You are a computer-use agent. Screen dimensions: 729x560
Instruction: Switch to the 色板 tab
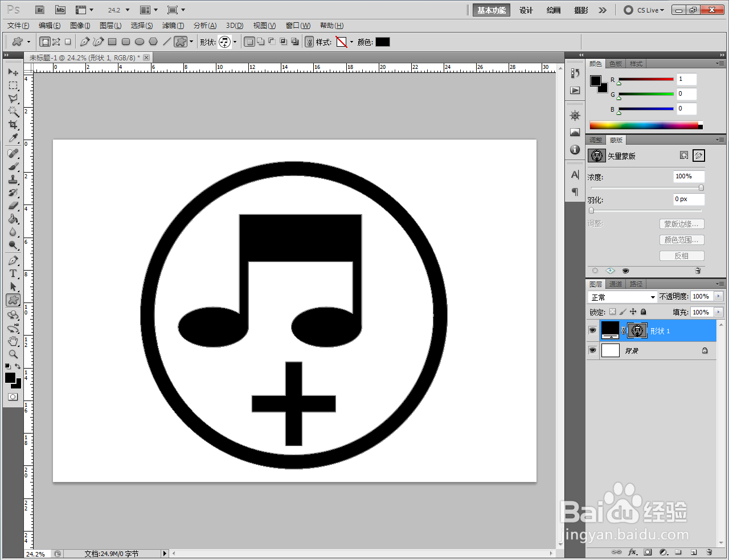tap(616, 64)
